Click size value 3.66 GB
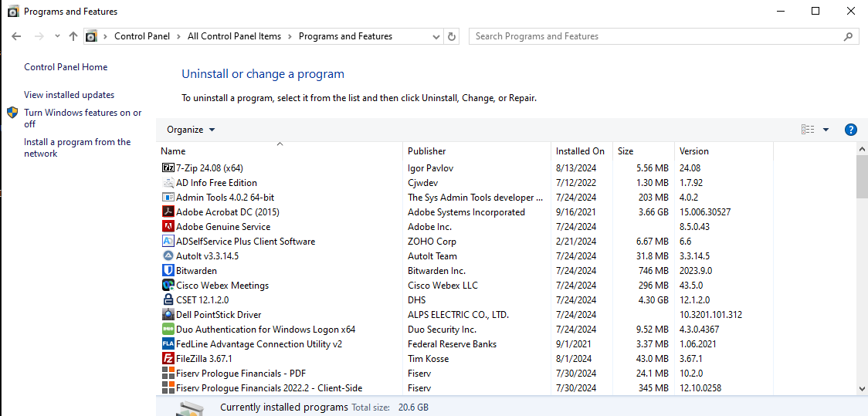The height and width of the screenshot is (416, 868). 653,212
